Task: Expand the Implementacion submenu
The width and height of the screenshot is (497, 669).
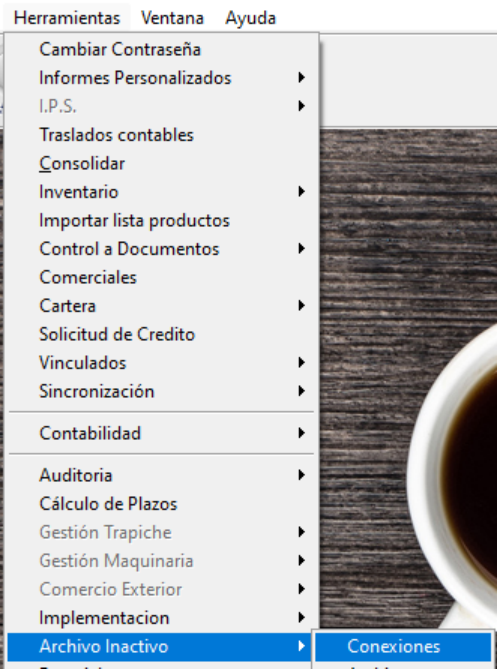Action: pos(162,618)
